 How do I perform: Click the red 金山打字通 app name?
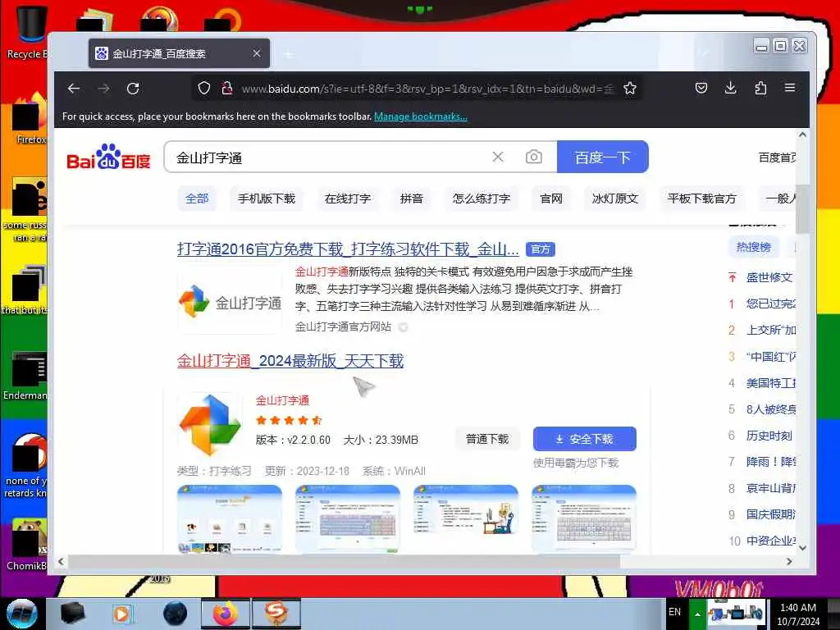coord(282,400)
